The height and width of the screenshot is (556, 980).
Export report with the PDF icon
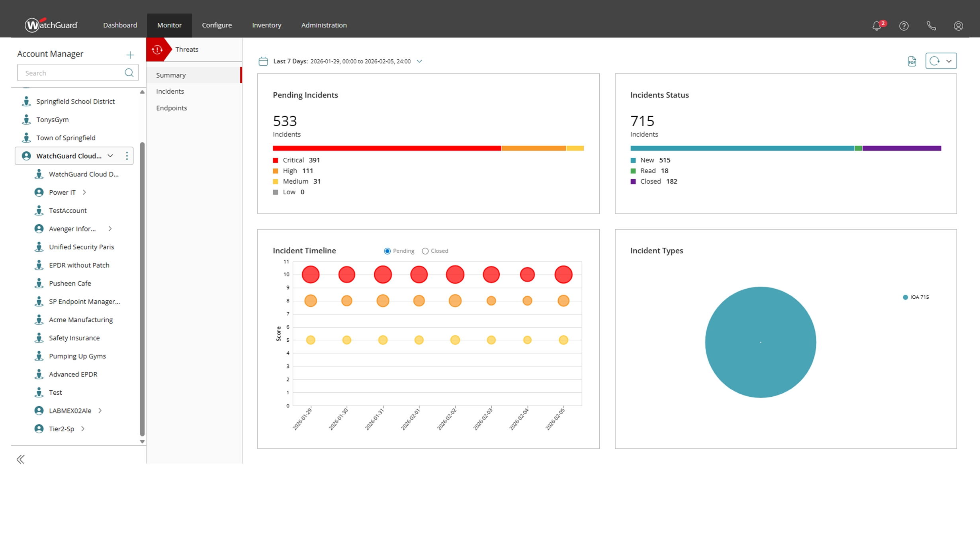(x=912, y=61)
